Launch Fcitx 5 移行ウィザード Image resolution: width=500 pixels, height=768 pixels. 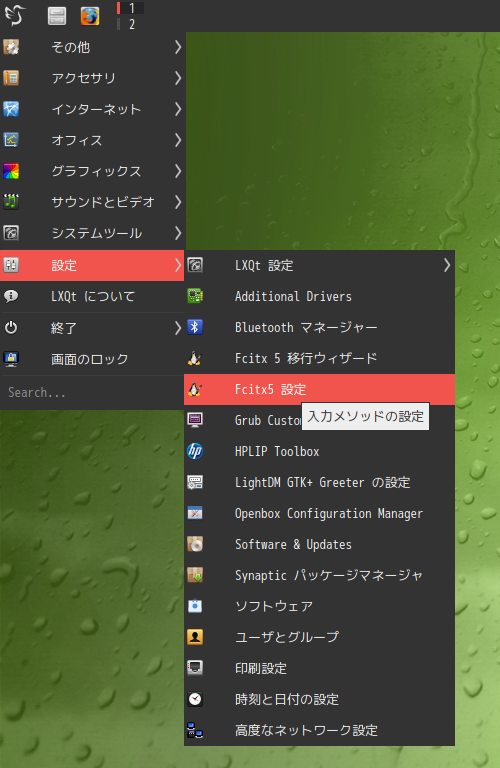coord(319,358)
